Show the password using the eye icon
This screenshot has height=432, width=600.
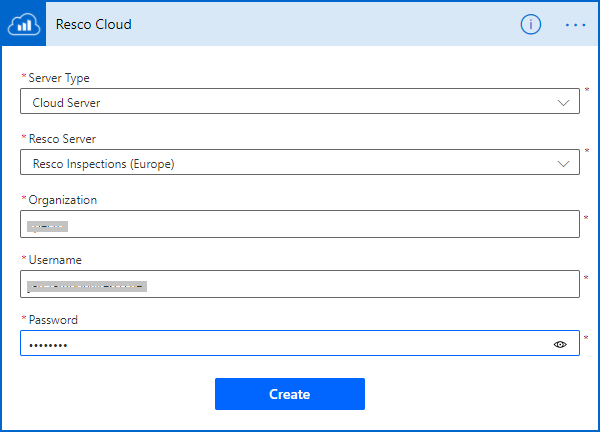[560, 344]
